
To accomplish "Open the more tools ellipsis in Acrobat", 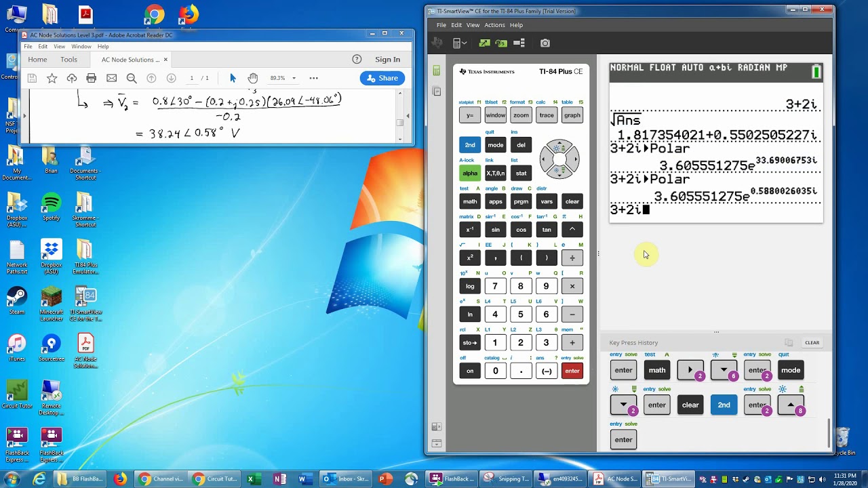I will coord(313,78).
